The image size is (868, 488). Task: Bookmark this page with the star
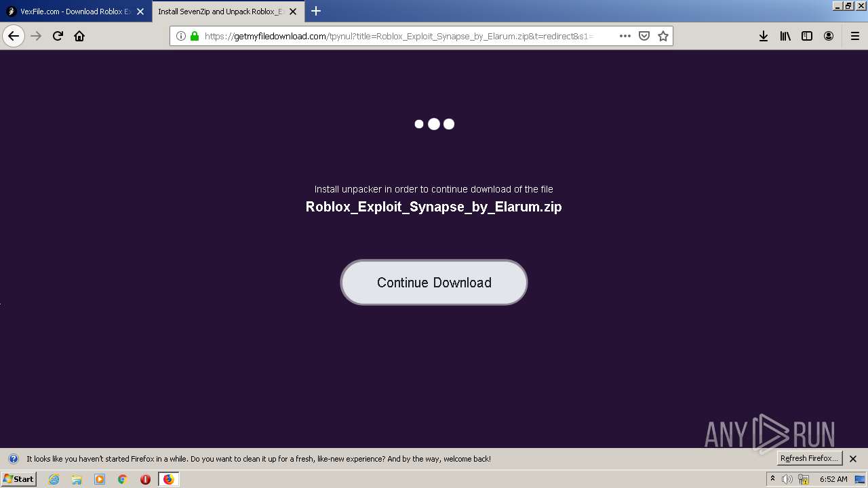(663, 36)
